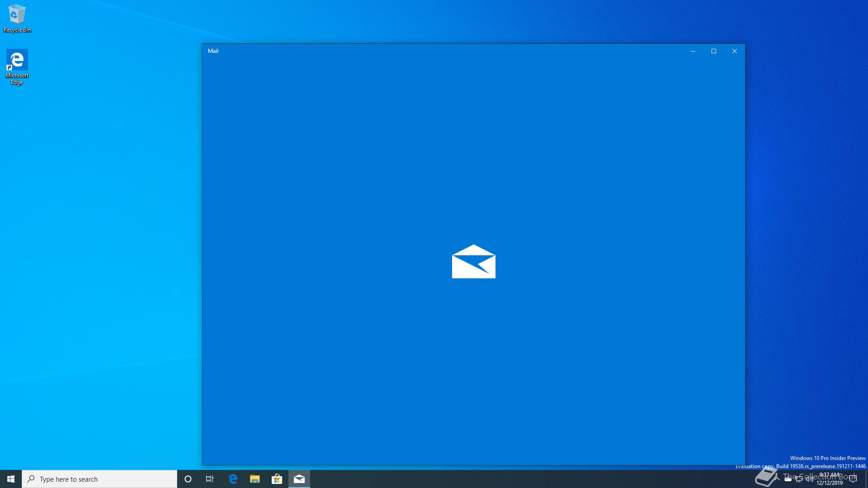Click the OneDrive cloud tray icon

788,479
